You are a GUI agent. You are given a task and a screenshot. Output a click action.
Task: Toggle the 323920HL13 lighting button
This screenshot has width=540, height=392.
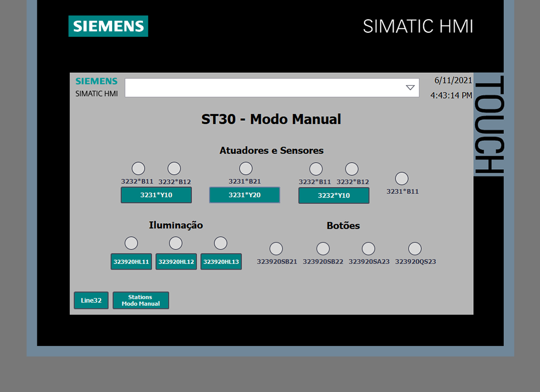click(221, 262)
